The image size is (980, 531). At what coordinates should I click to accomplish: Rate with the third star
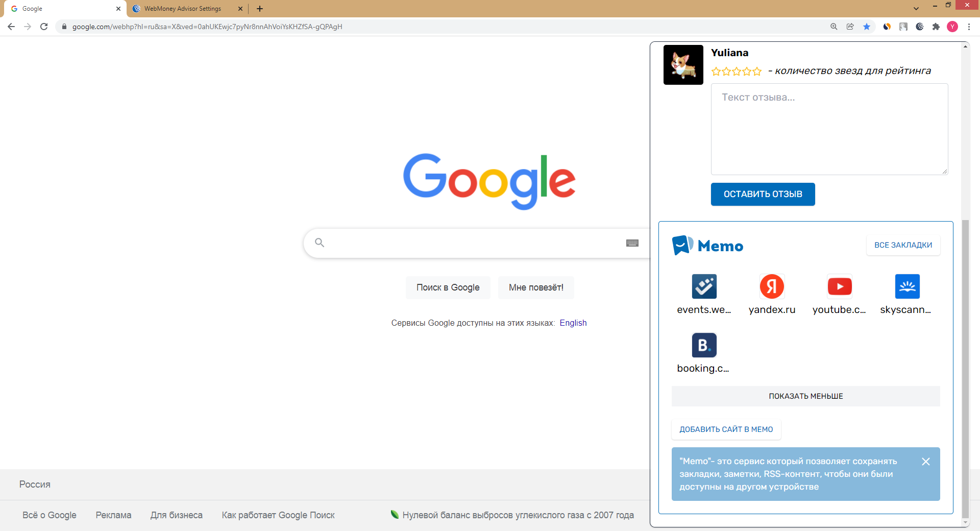pos(737,71)
